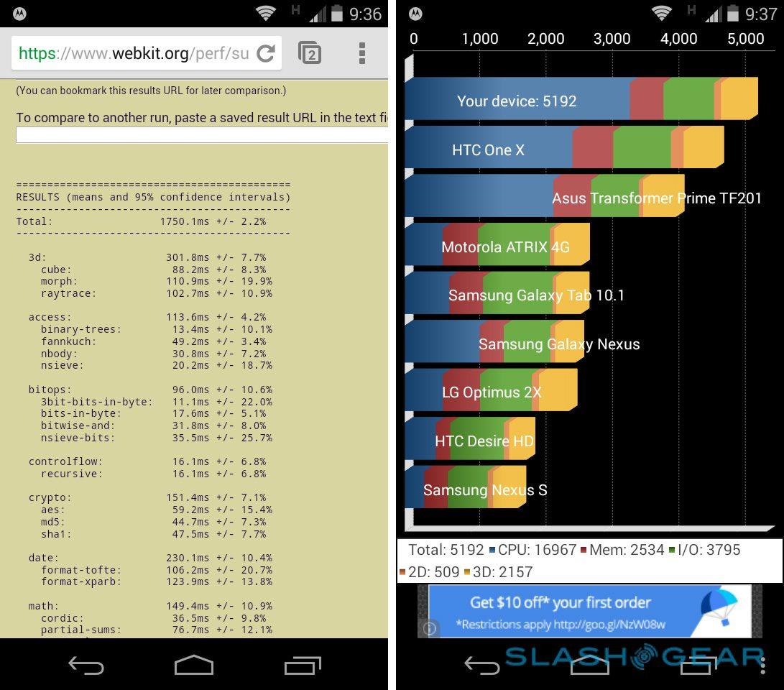The image size is (784, 690).
Task: Tap the Motorola notification icon above Chrome
Action: pos(19,14)
